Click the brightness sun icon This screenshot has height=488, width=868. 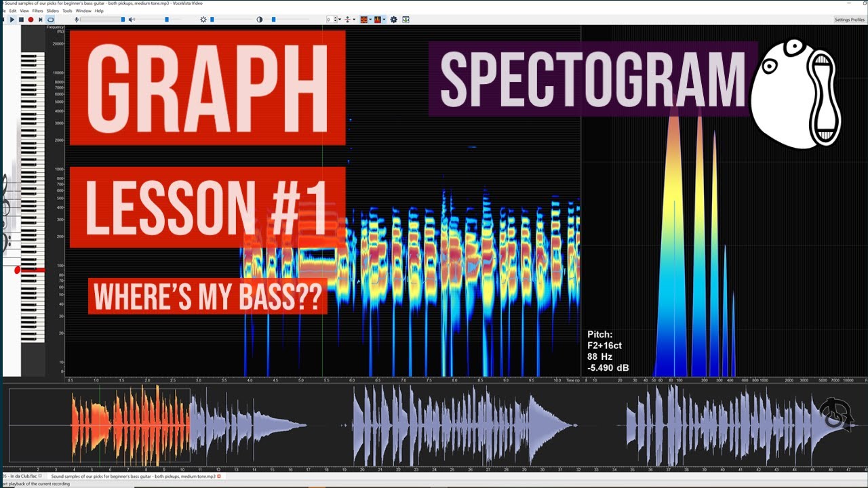pos(203,20)
